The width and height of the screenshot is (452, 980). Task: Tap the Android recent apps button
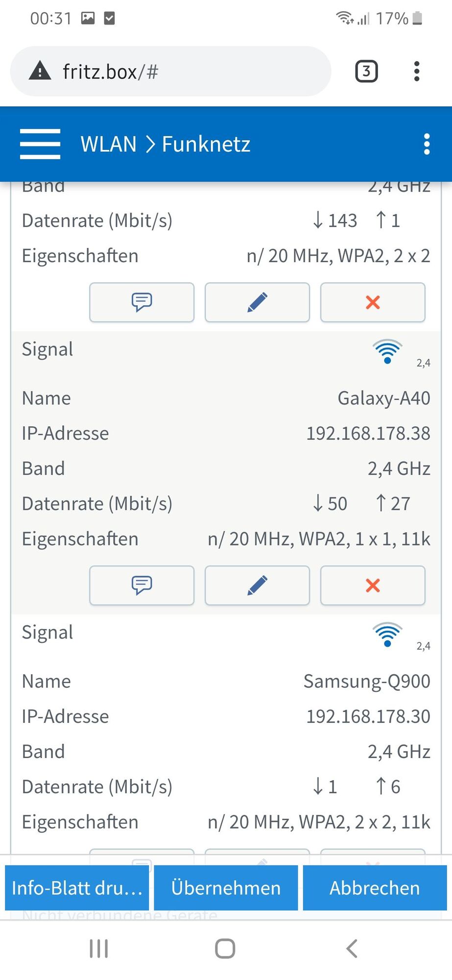pos(99,949)
